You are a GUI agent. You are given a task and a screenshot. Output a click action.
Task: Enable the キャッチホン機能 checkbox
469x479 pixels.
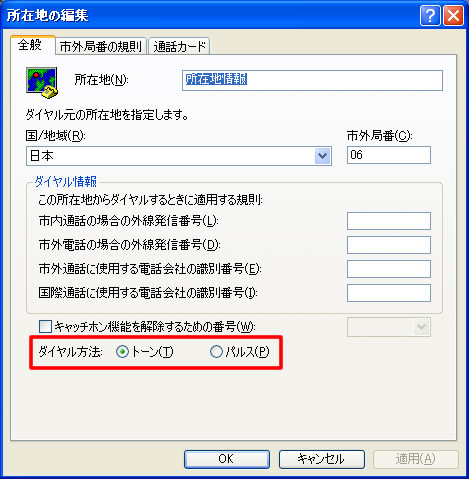45,327
